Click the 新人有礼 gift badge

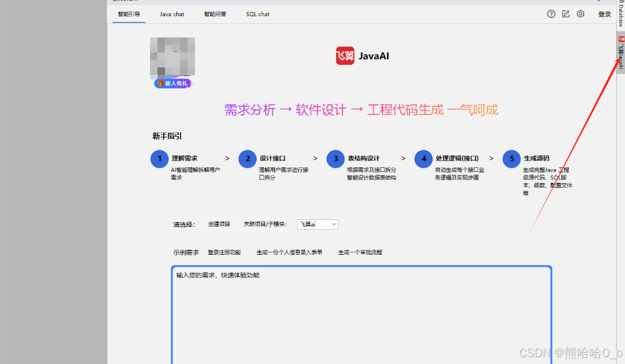point(172,83)
